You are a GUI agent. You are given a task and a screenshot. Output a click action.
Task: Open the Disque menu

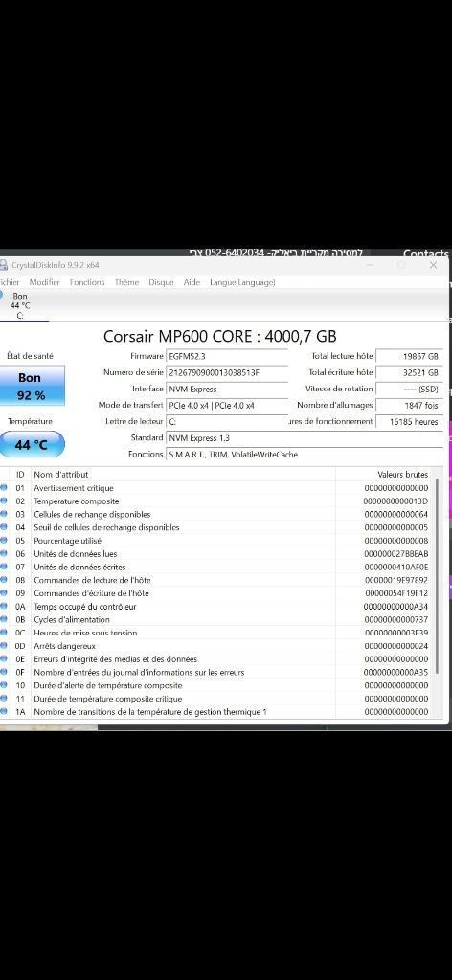[161, 282]
